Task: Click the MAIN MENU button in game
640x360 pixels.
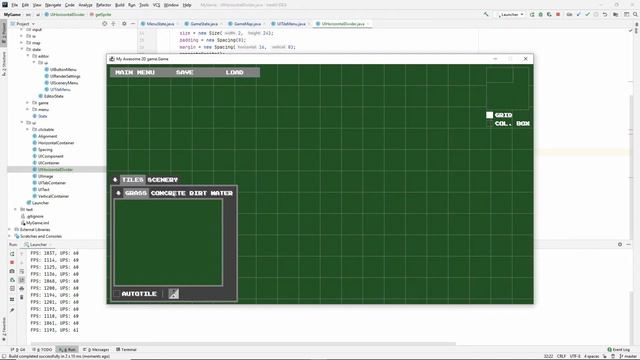Action: click(135, 72)
